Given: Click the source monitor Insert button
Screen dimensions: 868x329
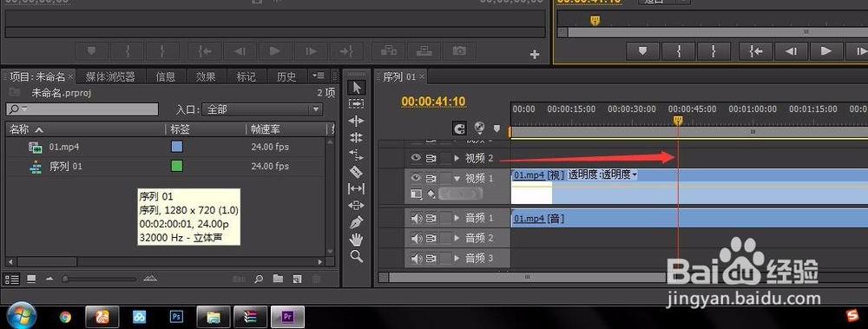Looking at the screenshot, I should [x=389, y=51].
